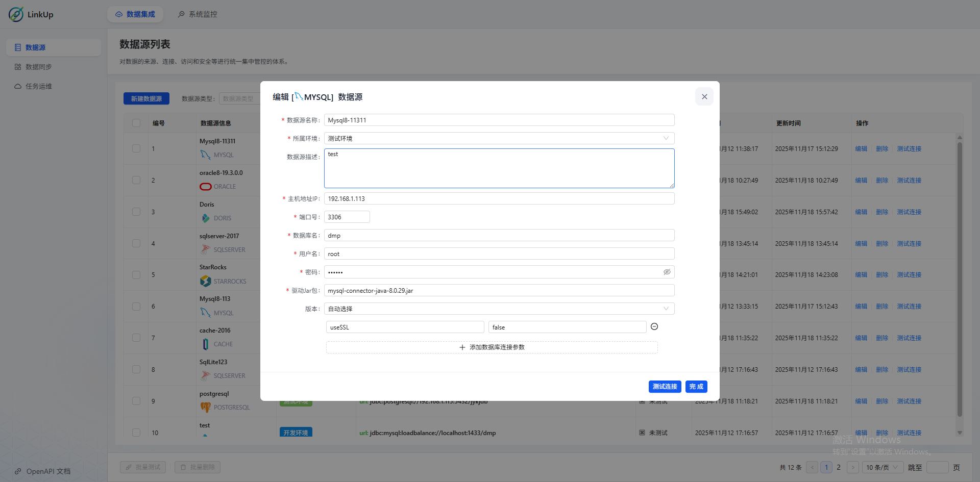Screen dimensions: 980x482
Task: Click the PostgreSQL elephant icon
Action: tap(206, 407)
